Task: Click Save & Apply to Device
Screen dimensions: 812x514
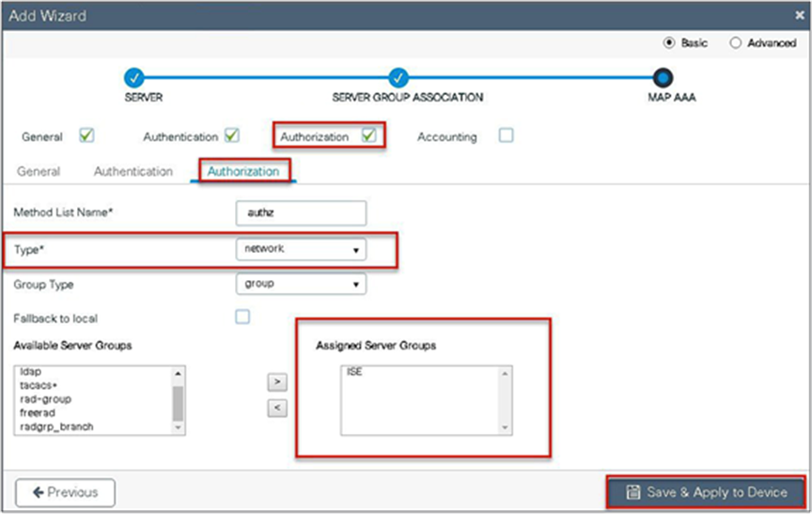Action: [706, 491]
